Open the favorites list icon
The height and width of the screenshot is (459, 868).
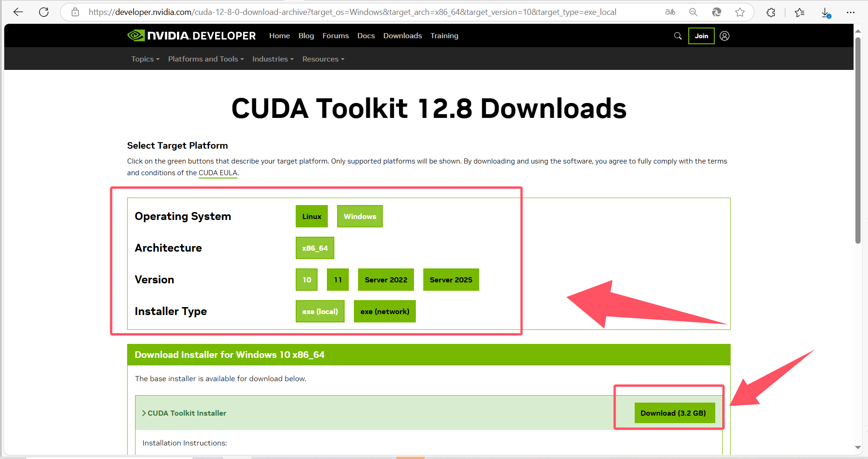(x=800, y=13)
